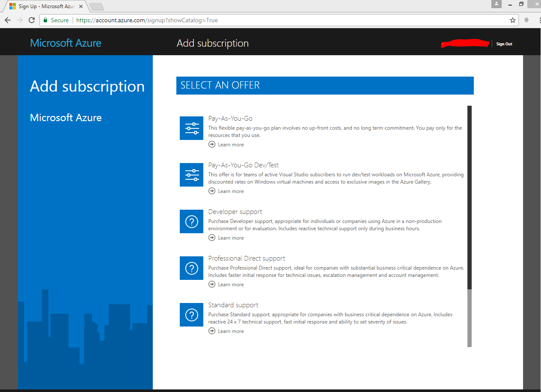This screenshot has height=392, width=541.
Task: Open the Pay-As-You-Go Dev/Test offer title
Action: tap(244, 165)
